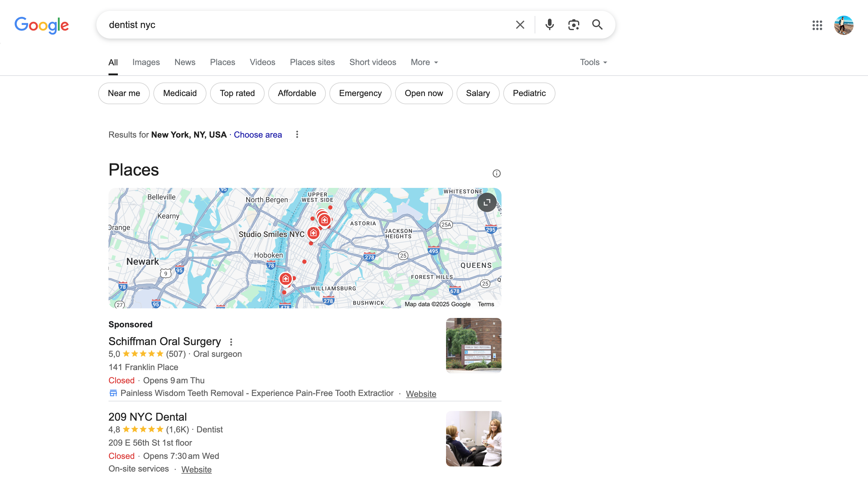This screenshot has width=868, height=486.
Task: Click the Choose area link
Action: 258,135
